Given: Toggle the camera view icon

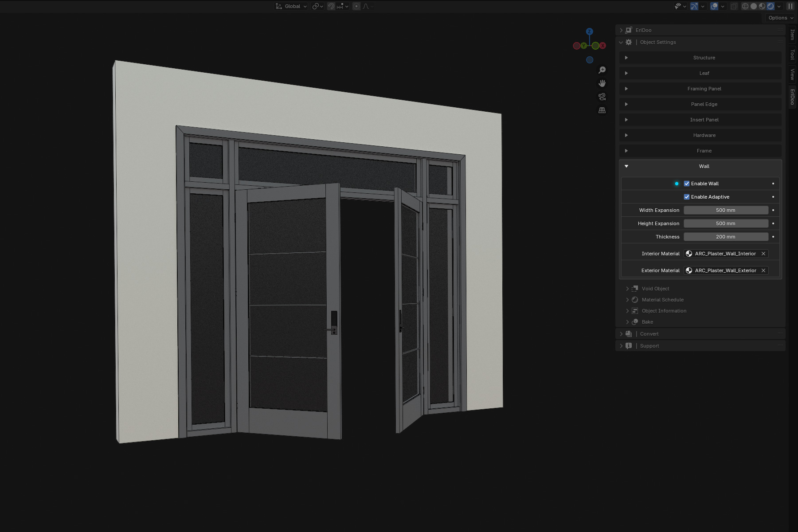Looking at the screenshot, I should coord(602,97).
